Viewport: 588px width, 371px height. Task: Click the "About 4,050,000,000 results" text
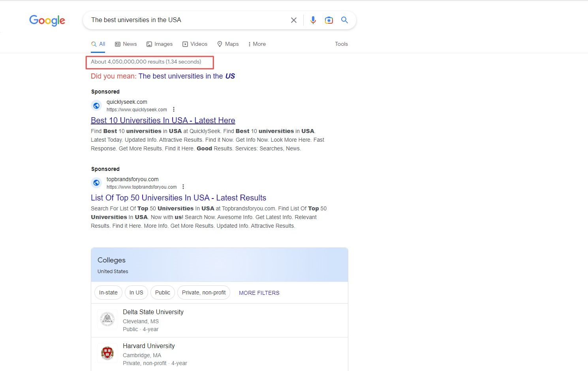click(146, 62)
